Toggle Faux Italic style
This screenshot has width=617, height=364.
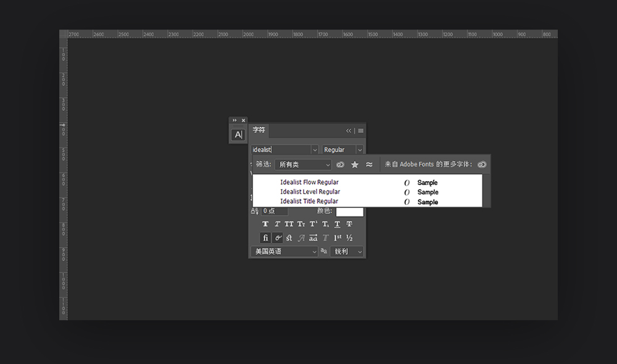[x=277, y=224]
